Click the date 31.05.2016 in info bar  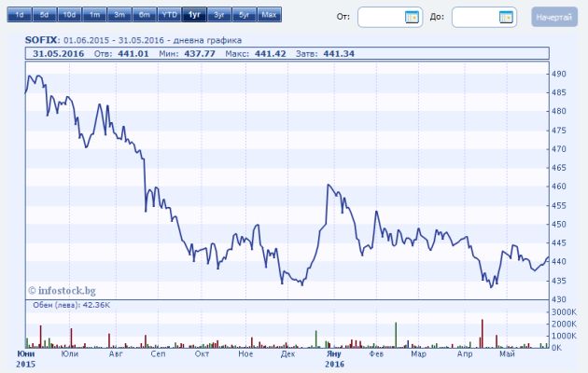click(x=59, y=53)
